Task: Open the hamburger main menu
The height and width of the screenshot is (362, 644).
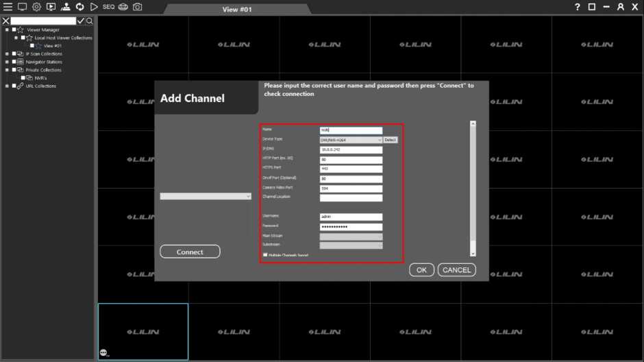Action: coord(8,7)
